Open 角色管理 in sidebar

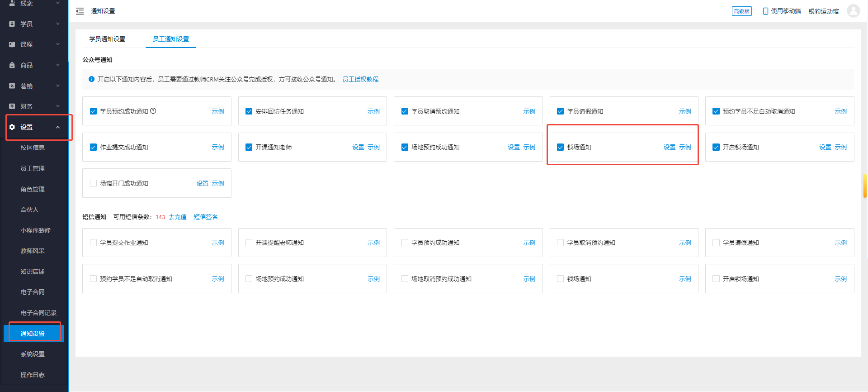pos(33,189)
